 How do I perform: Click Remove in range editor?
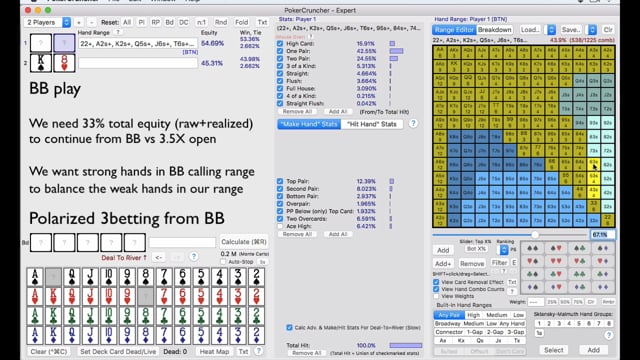click(x=472, y=264)
